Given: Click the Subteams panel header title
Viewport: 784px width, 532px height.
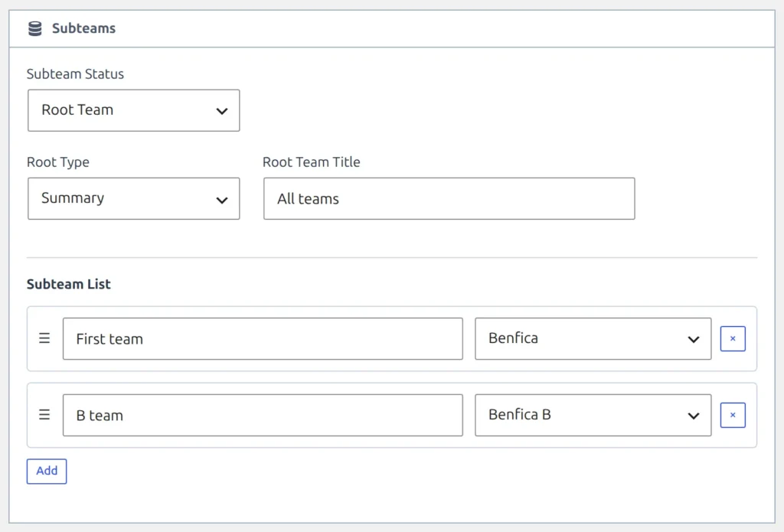Looking at the screenshot, I should (x=83, y=28).
